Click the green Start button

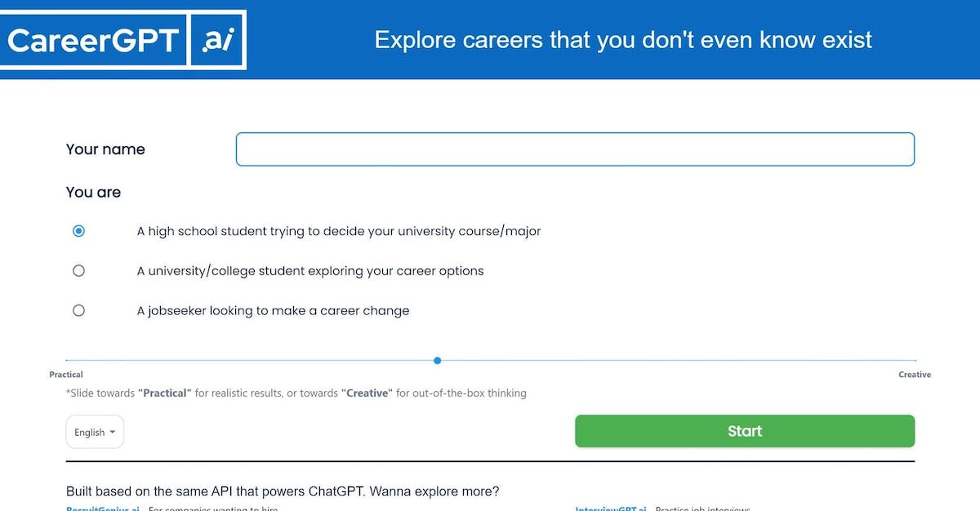coord(745,431)
